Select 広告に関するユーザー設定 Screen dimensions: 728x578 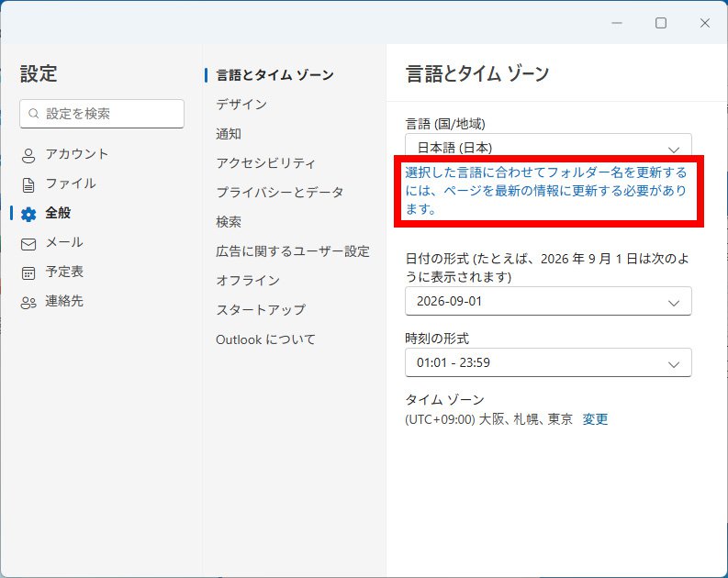(293, 251)
